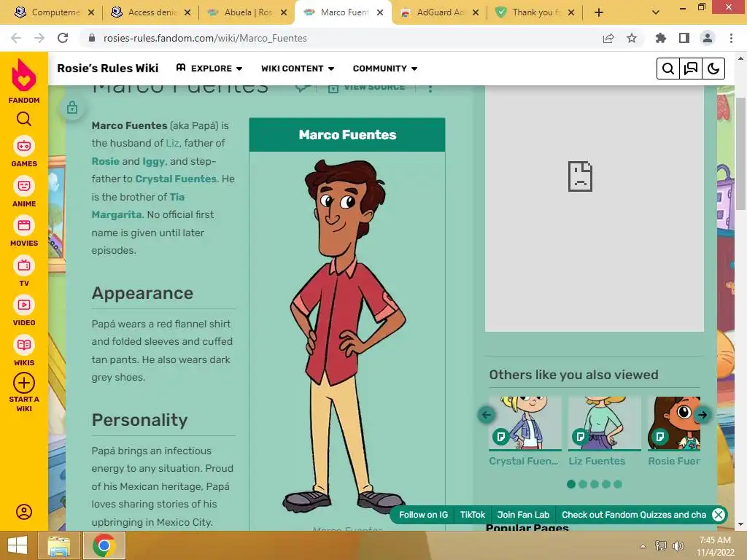Open the Iggy link in intro
This screenshot has width=747, height=560.
[x=153, y=161]
